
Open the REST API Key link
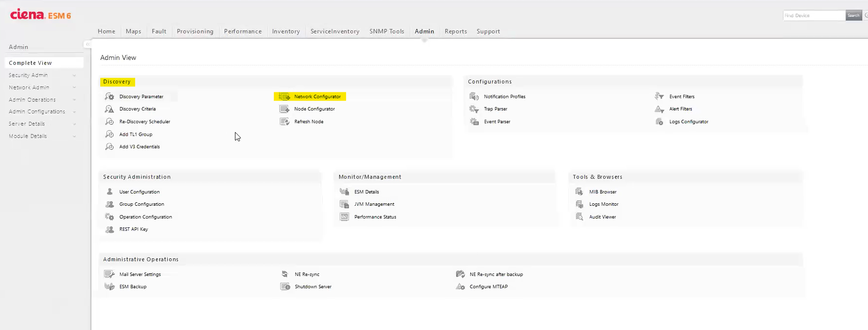pos(134,229)
